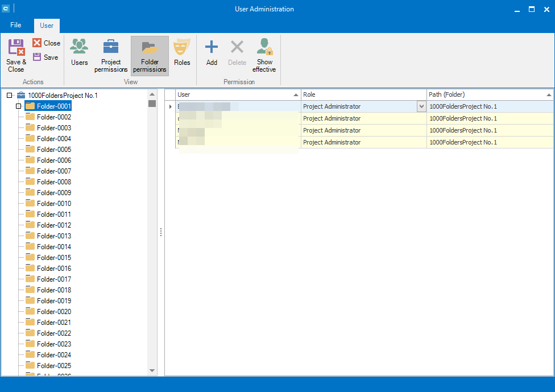The height and width of the screenshot is (392, 555).
Task: Collapse the 1000FoldersProject No.1 root node
Action: [x=9, y=96]
